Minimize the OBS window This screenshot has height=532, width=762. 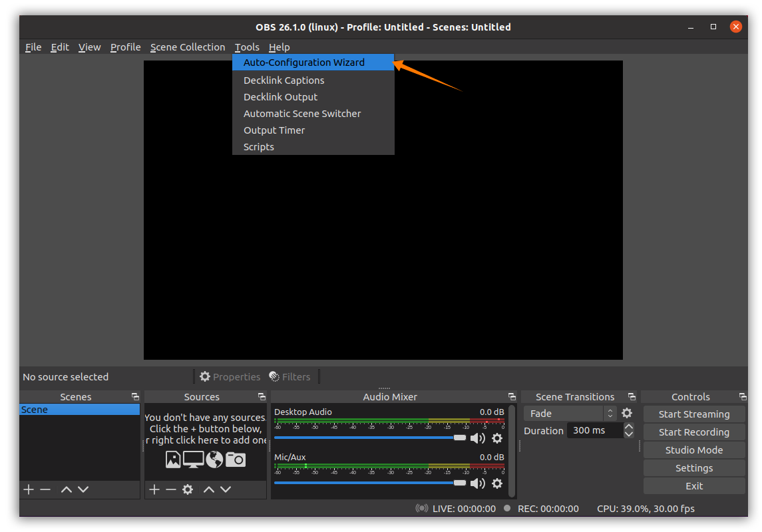click(x=691, y=27)
